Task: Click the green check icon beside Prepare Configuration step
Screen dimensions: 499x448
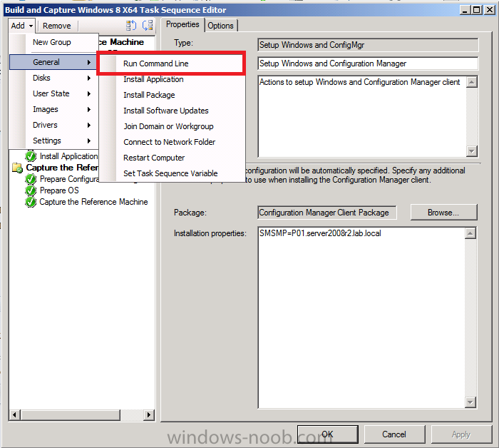Action: pyautogui.click(x=31, y=179)
